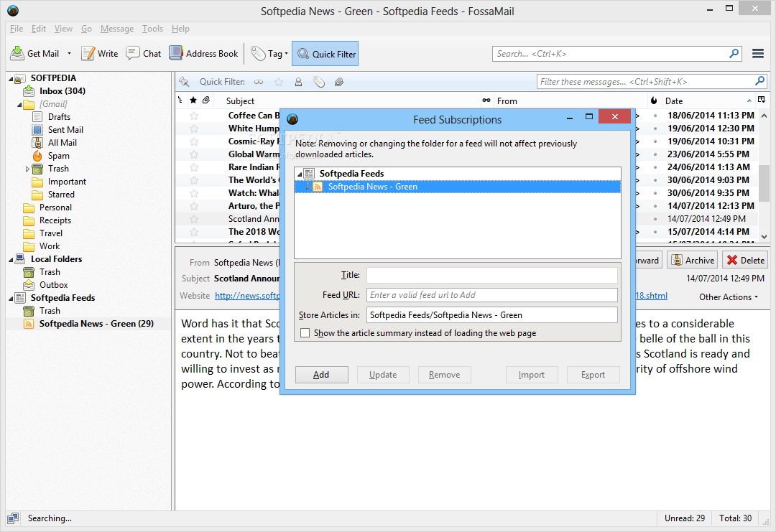Click the Title input field
Screen dimensions: 776x532
click(492, 275)
